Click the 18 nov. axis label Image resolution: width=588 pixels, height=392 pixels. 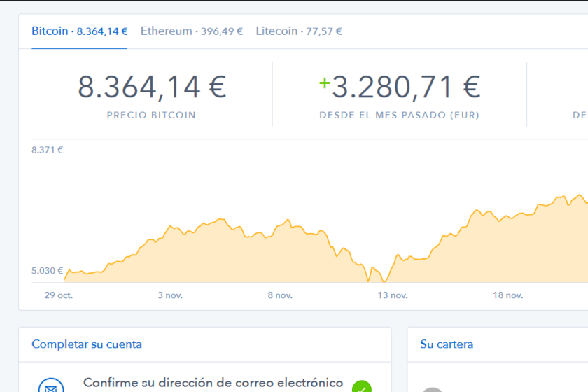[x=507, y=295]
